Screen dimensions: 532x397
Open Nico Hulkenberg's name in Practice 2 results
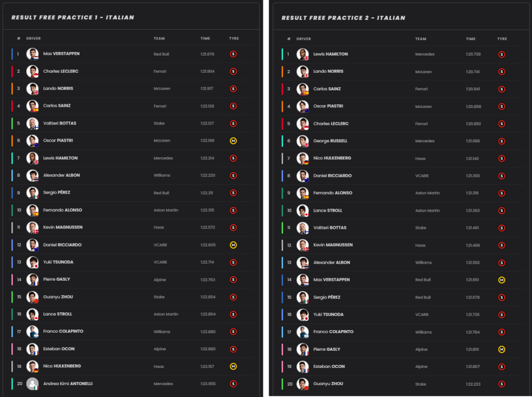tap(332, 158)
